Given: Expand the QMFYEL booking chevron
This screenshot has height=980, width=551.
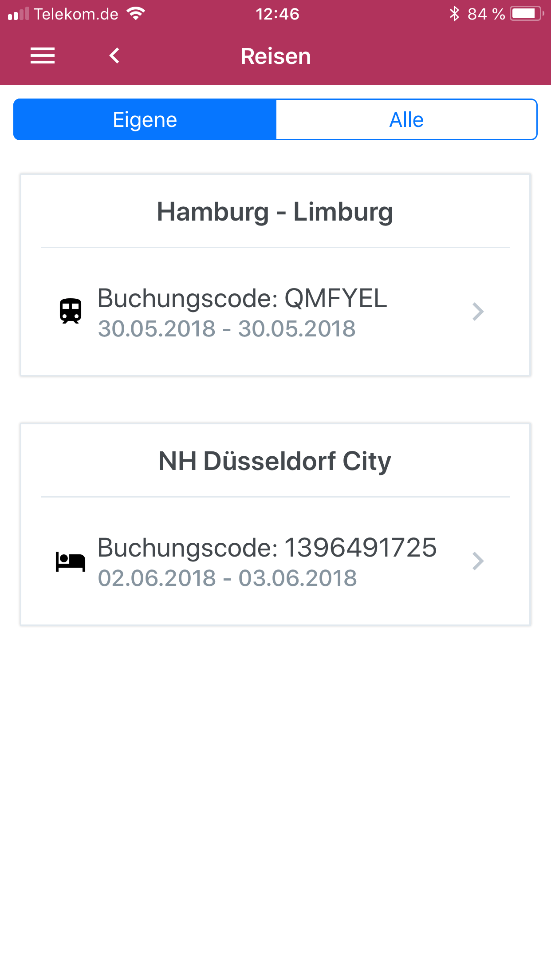Looking at the screenshot, I should (x=478, y=312).
